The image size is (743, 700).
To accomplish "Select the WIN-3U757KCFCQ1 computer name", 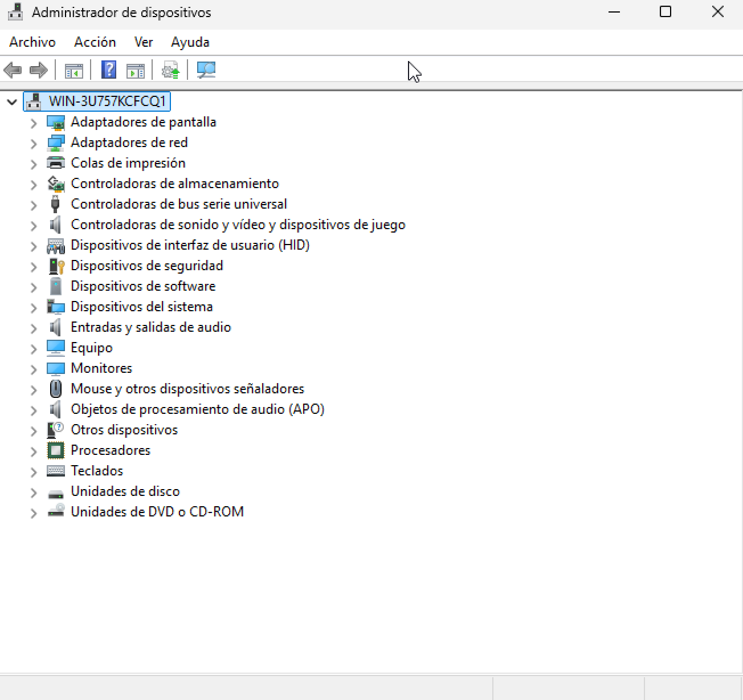I will coord(107,101).
